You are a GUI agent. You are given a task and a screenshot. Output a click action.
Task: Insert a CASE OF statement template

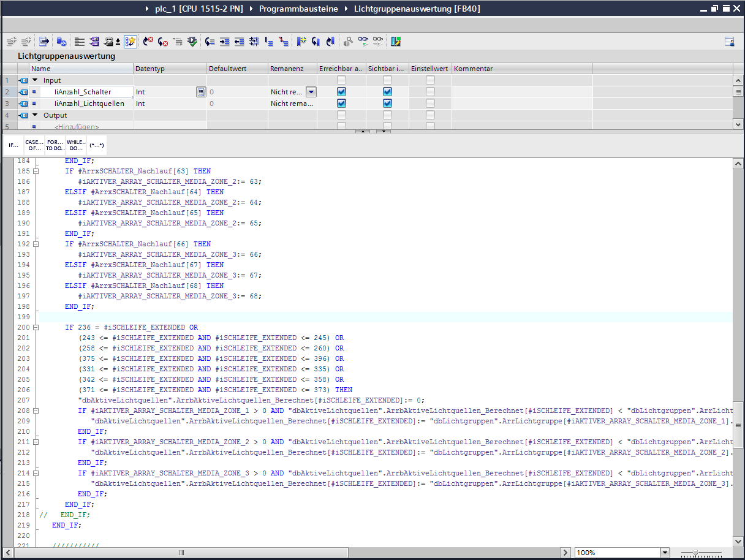pos(34,146)
